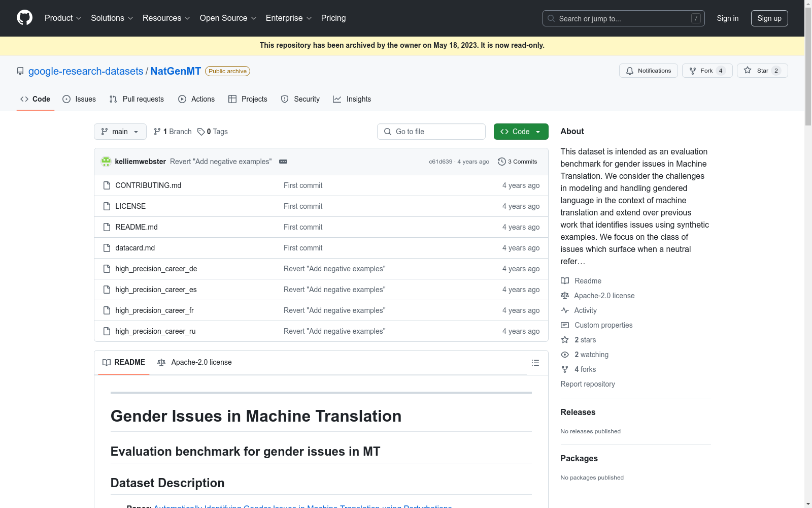Image resolution: width=812 pixels, height=508 pixels.
Task: Open the Pricing link
Action: coord(333,18)
